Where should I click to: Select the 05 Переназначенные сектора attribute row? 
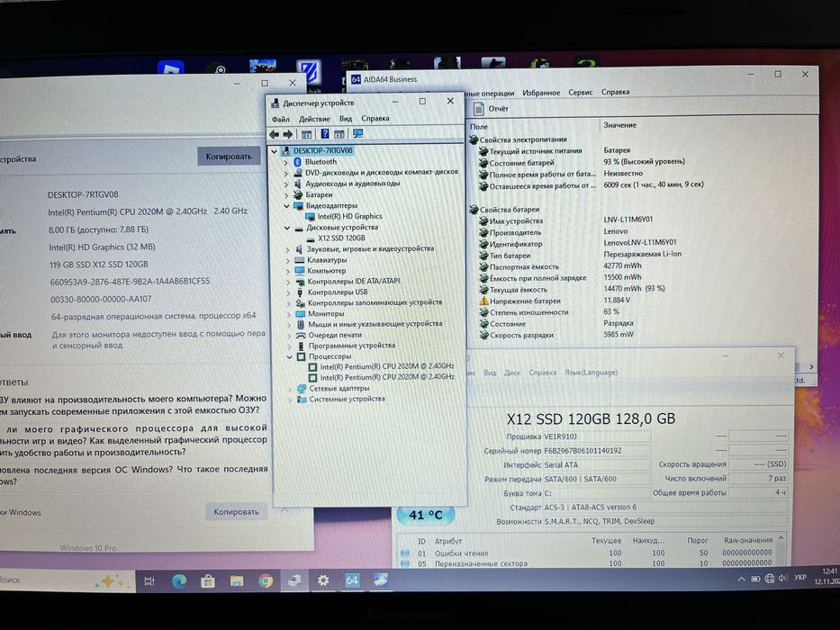[587, 563]
